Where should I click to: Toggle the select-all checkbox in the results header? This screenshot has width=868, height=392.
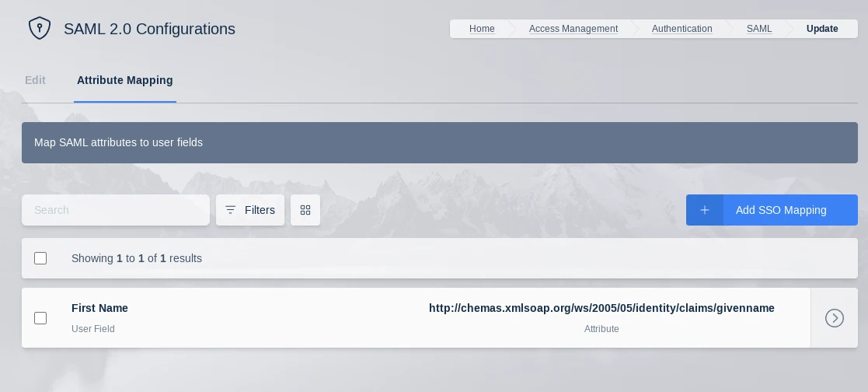click(40, 258)
